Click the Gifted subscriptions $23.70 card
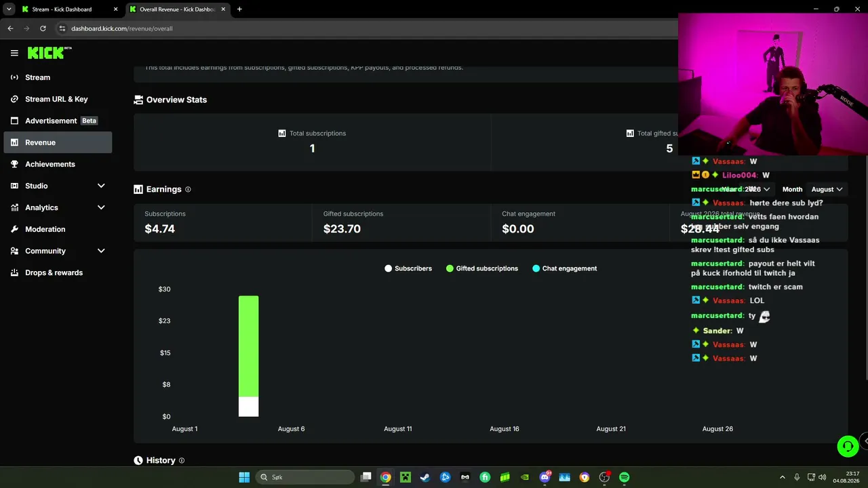The height and width of the screenshot is (488, 868). point(401,222)
